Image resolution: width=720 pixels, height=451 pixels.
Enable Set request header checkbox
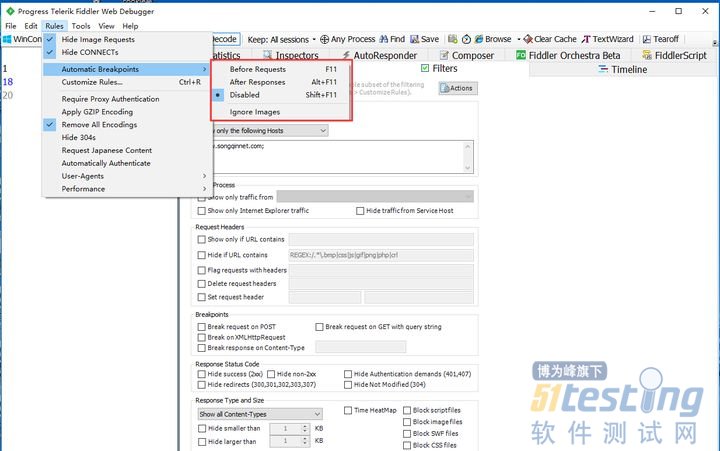click(x=201, y=297)
